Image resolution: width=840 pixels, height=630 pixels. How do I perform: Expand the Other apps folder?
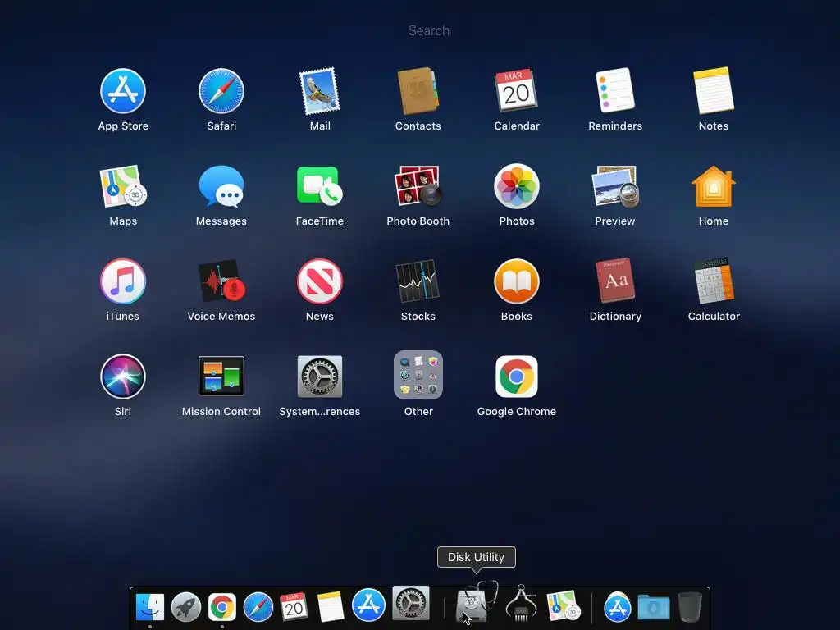click(418, 375)
